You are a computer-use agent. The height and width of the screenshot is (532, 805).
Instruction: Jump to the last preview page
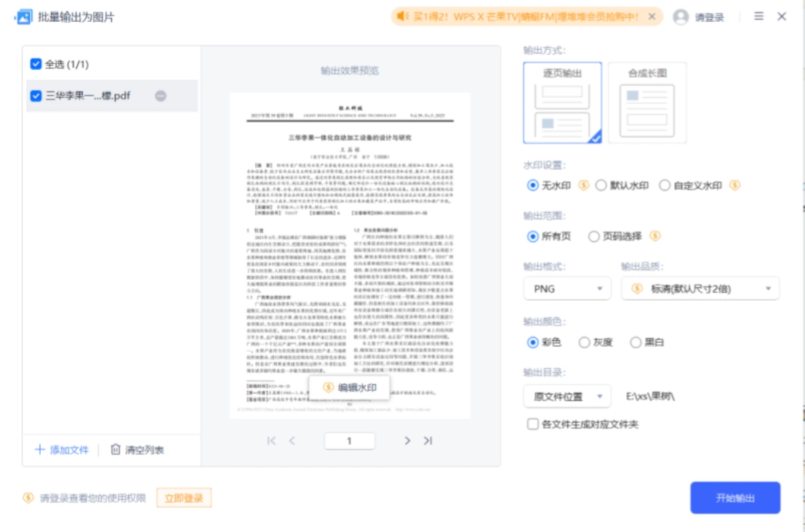pyautogui.click(x=428, y=440)
